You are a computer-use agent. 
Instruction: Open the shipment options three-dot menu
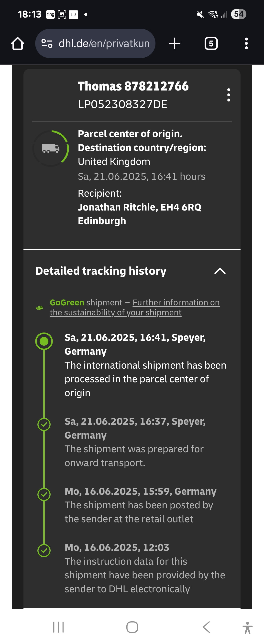(x=228, y=95)
